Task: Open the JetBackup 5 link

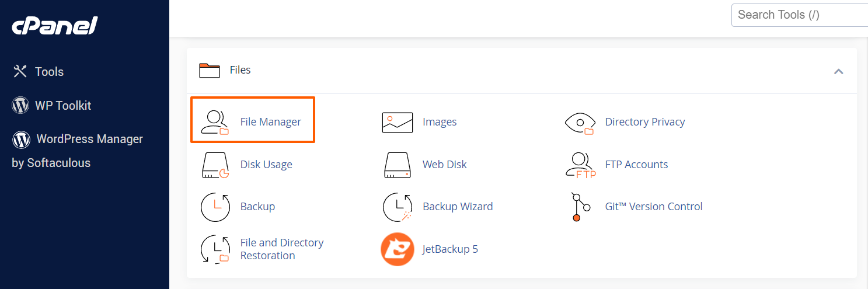Action: (x=450, y=249)
